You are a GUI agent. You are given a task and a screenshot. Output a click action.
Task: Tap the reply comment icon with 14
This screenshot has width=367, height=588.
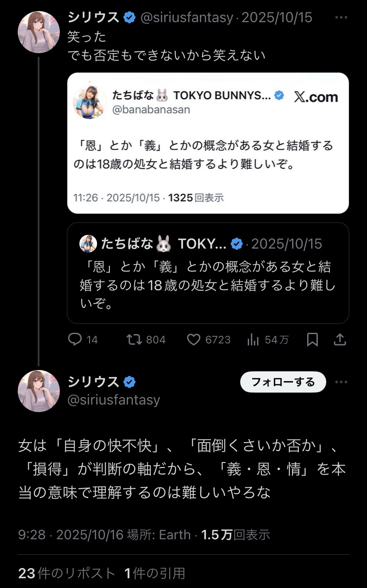tap(75, 339)
